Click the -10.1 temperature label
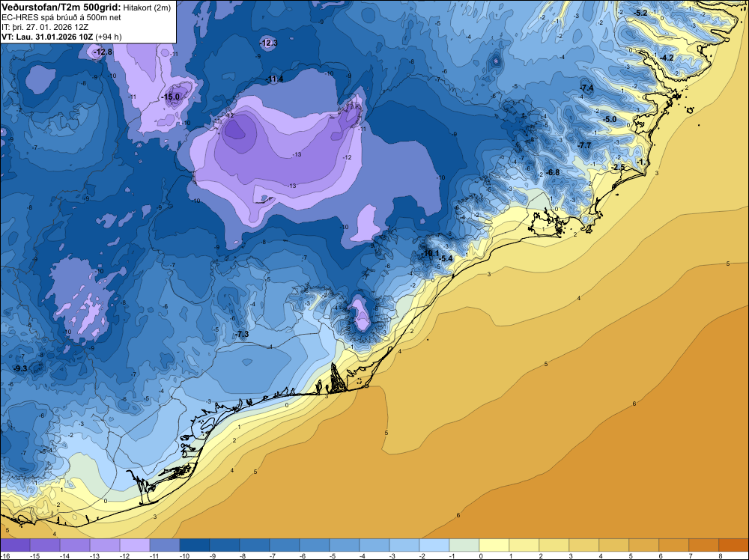Screen dimensions: 749x560 (x=431, y=253)
